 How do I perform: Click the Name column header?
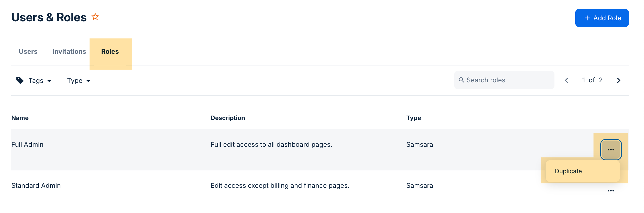pyautogui.click(x=20, y=118)
